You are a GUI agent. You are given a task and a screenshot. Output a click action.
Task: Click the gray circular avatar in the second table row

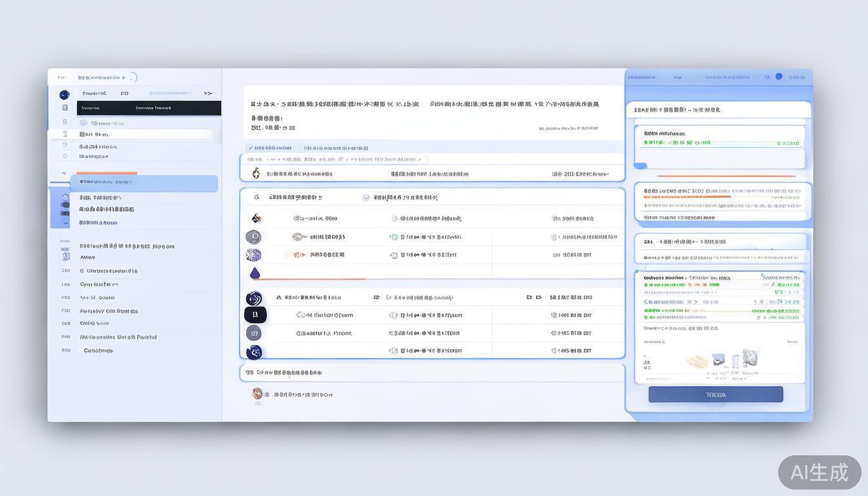pos(254,236)
